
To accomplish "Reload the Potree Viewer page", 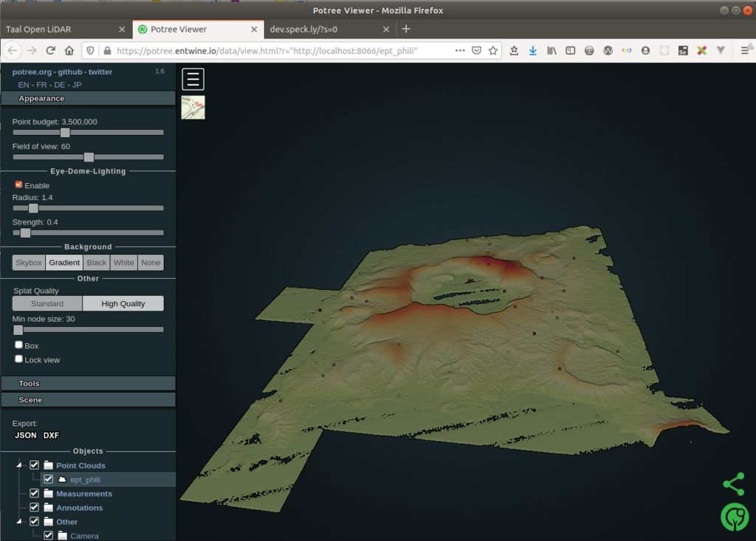I will 51,51.
